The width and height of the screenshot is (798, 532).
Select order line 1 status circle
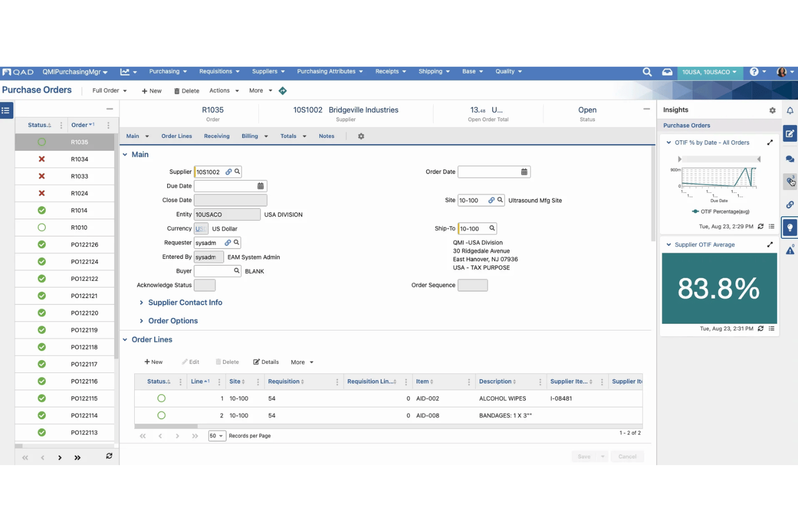tap(161, 398)
